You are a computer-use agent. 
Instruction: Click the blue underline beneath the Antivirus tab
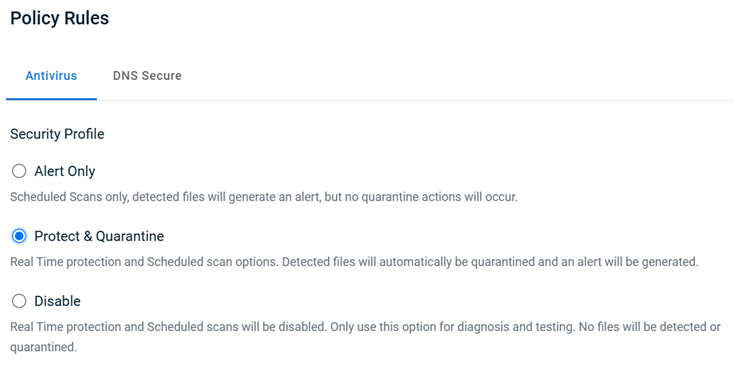point(51,99)
